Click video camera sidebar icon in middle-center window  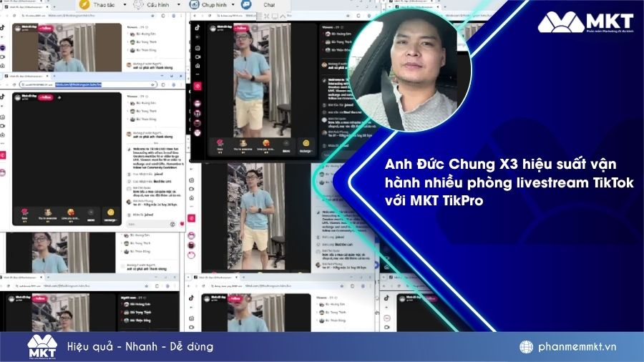[x=191, y=189]
